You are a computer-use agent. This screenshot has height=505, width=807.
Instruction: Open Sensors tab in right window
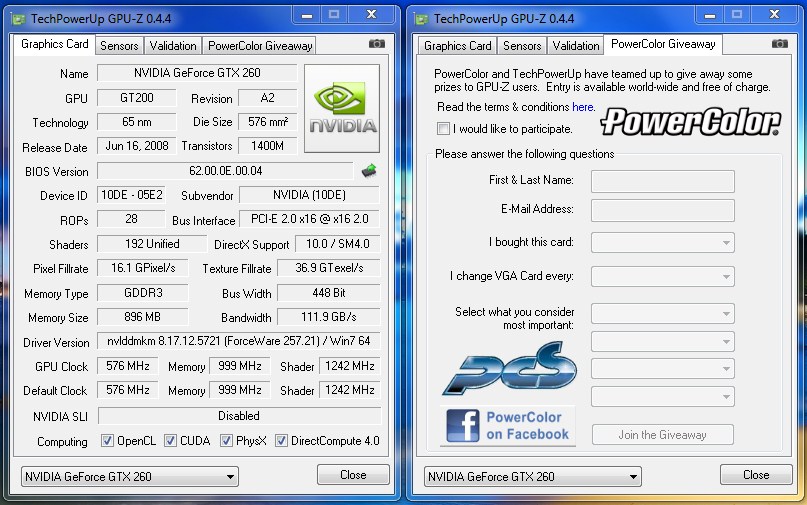point(522,46)
